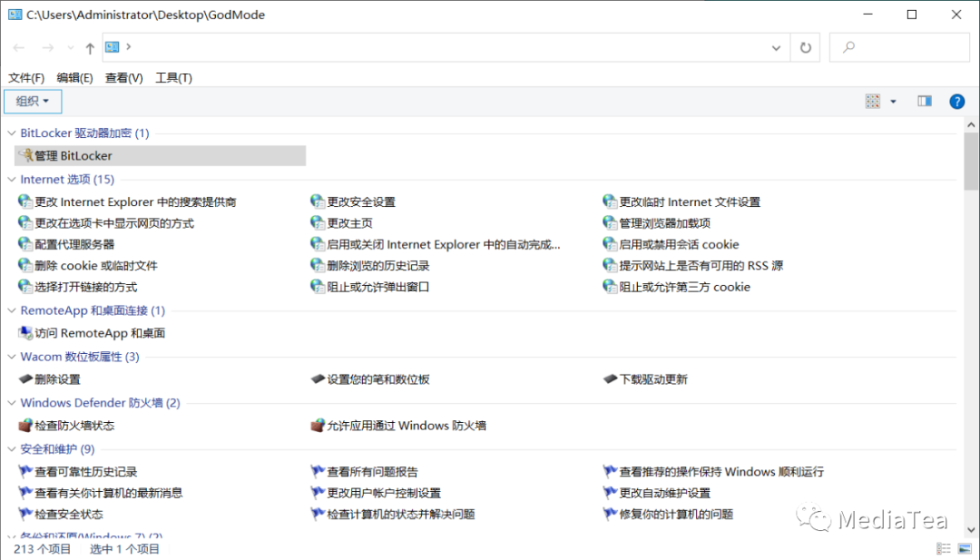This screenshot has height=560, width=980.
Task: Click the vertical scrollbar thumb
Action: pyautogui.click(x=971, y=162)
